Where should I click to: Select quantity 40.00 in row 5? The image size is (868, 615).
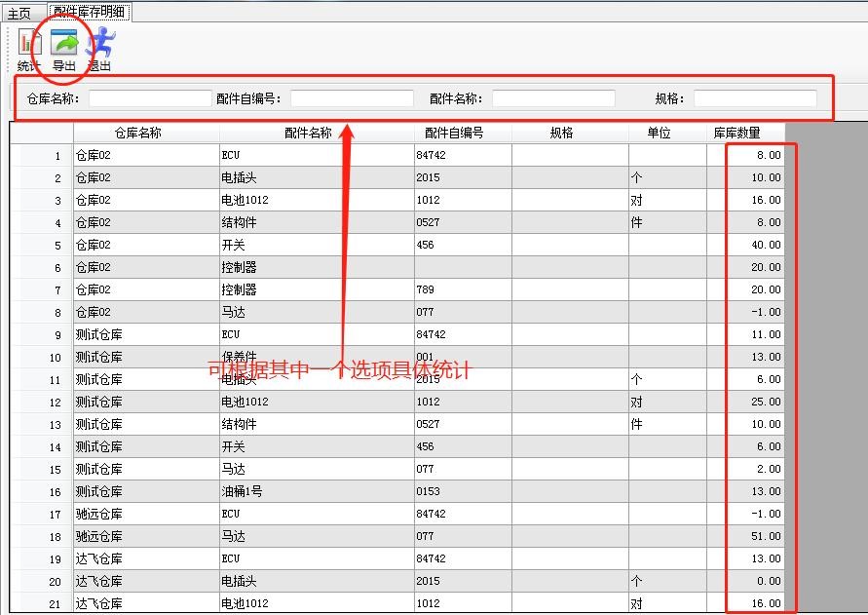pos(745,245)
